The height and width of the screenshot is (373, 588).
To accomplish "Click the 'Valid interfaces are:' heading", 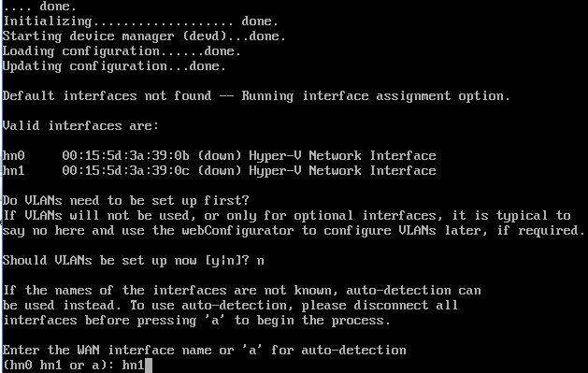I will click(80, 125).
